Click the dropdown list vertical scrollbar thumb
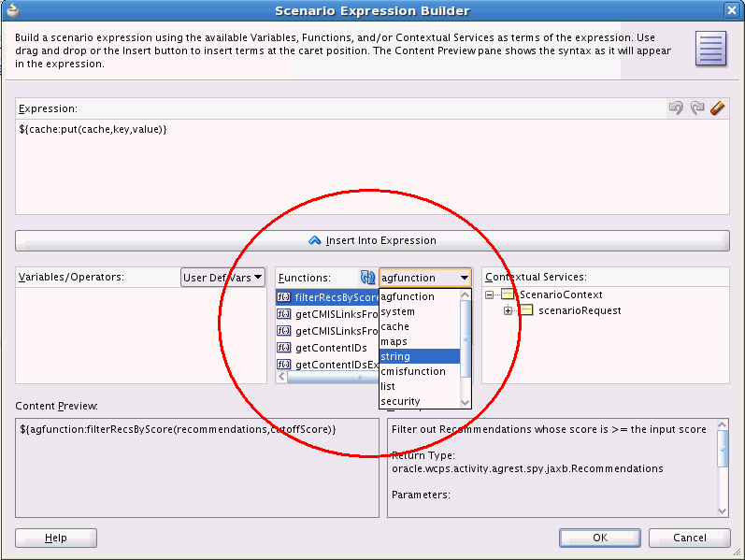The image size is (745, 560). [466, 338]
